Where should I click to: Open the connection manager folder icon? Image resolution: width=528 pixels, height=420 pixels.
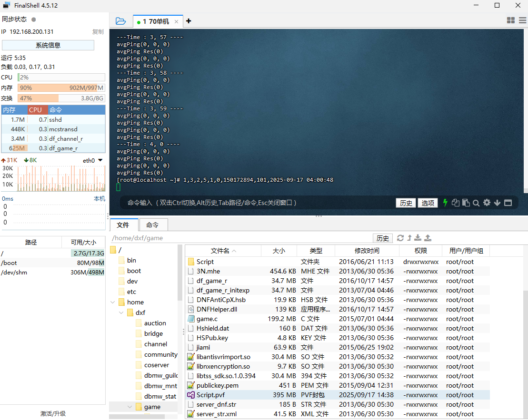point(120,21)
